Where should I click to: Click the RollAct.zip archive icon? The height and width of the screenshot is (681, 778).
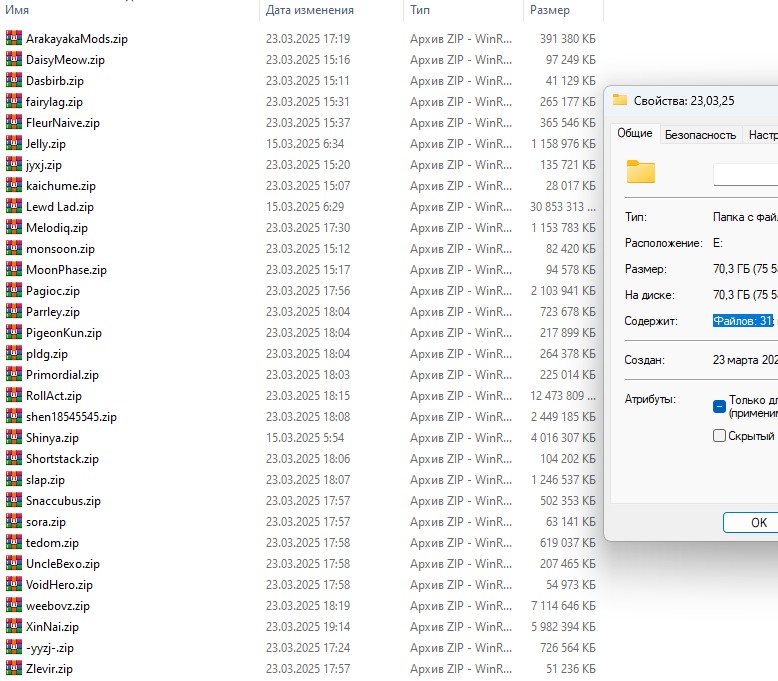click(x=14, y=395)
